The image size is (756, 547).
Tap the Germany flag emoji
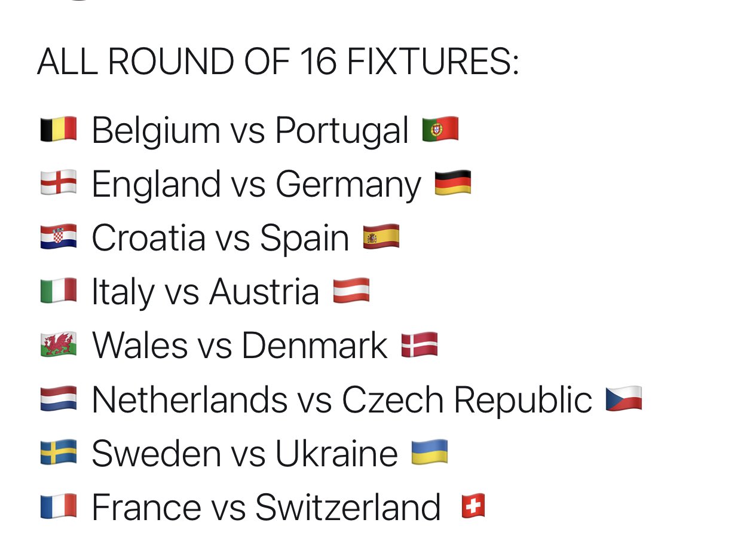[452, 183]
